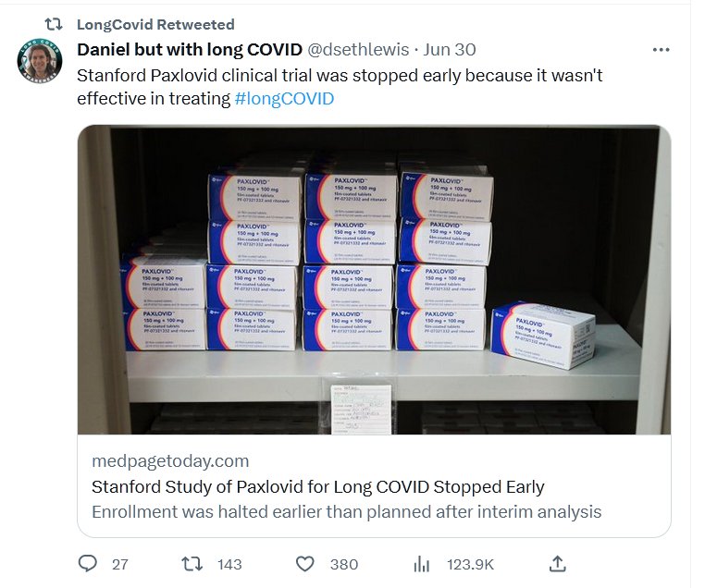705x588 pixels.
Task: Open the Paxlovid boxes preview image
Action: pos(374,280)
